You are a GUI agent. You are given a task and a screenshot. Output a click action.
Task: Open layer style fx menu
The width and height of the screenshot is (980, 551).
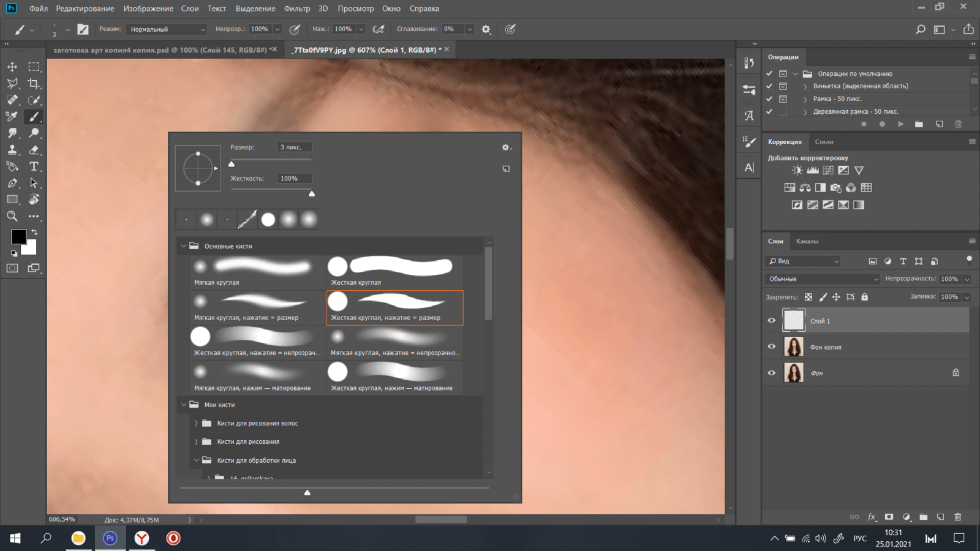point(872,517)
